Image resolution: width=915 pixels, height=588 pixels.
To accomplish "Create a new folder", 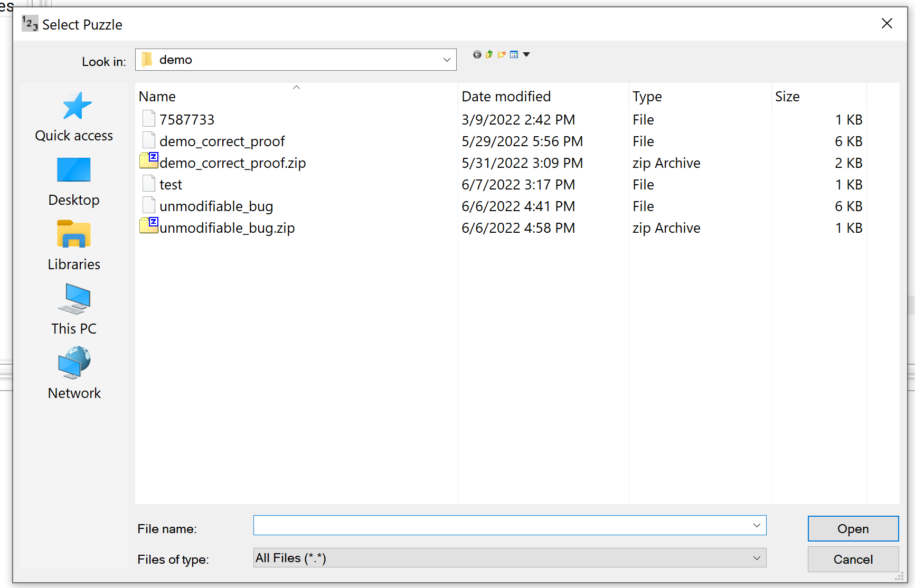I will pos(502,54).
